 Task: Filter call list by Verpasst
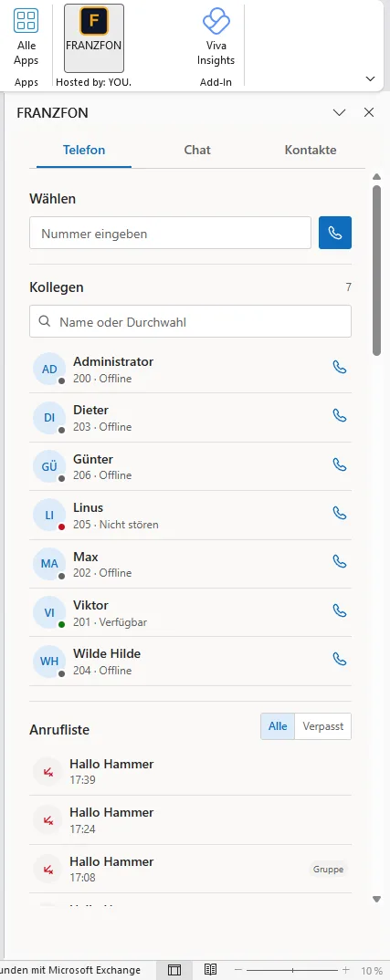pyautogui.click(x=323, y=726)
